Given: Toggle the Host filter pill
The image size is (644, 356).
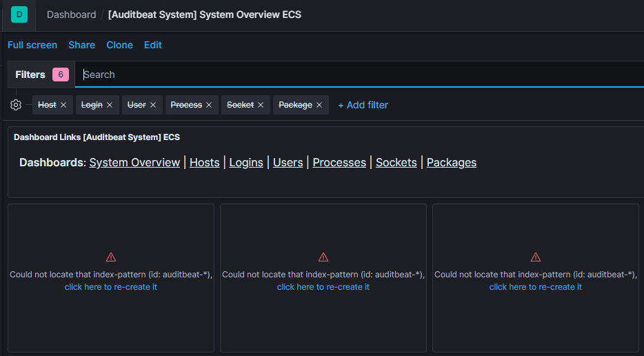Looking at the screenshot, I should coord(47,105).
